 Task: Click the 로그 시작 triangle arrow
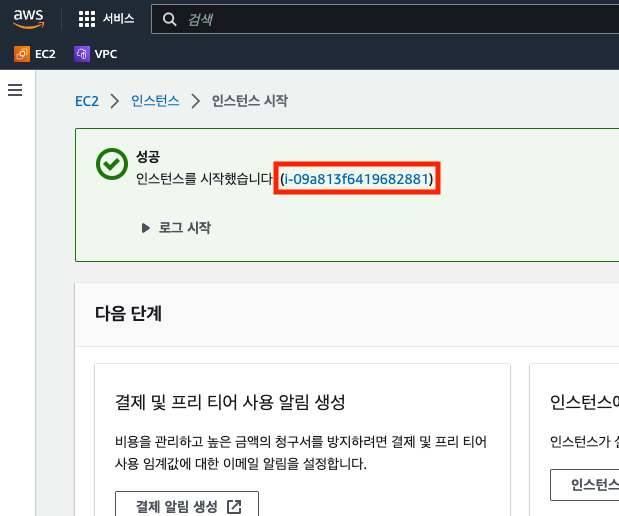click(x=146, y=228)
